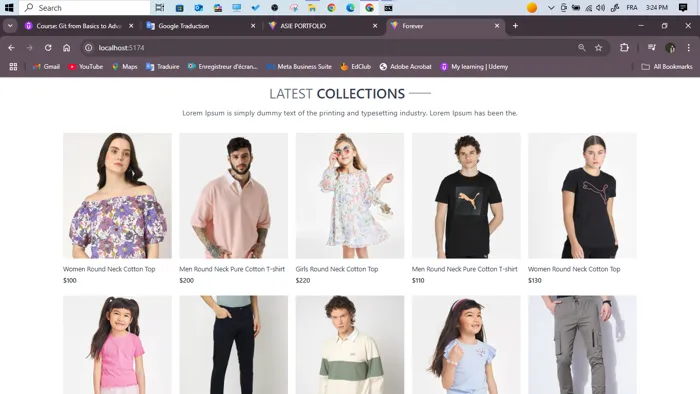Open the zoom magnifier icon in address bar
Image resolution: width=700 pixels, height=394 pixels.
[x=582, y=48]
